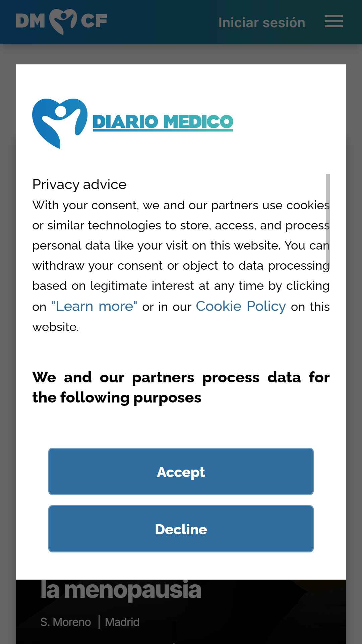Image resolution: width=362 pixels, height=644 pixels.
Task: Click the Madrid location label
Action: tap(122, 622)
